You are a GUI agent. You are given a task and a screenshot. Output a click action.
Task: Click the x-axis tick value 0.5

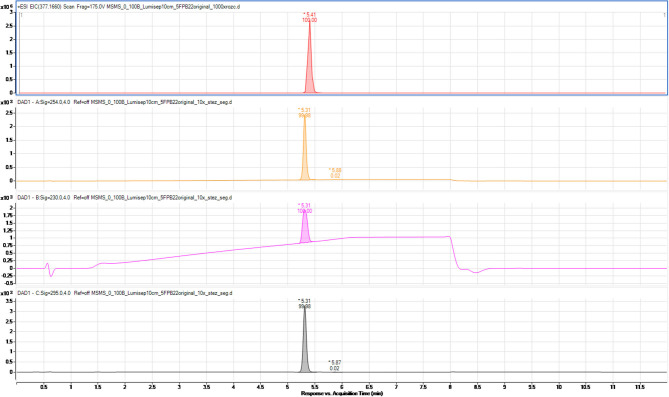(x=44, y=387)
